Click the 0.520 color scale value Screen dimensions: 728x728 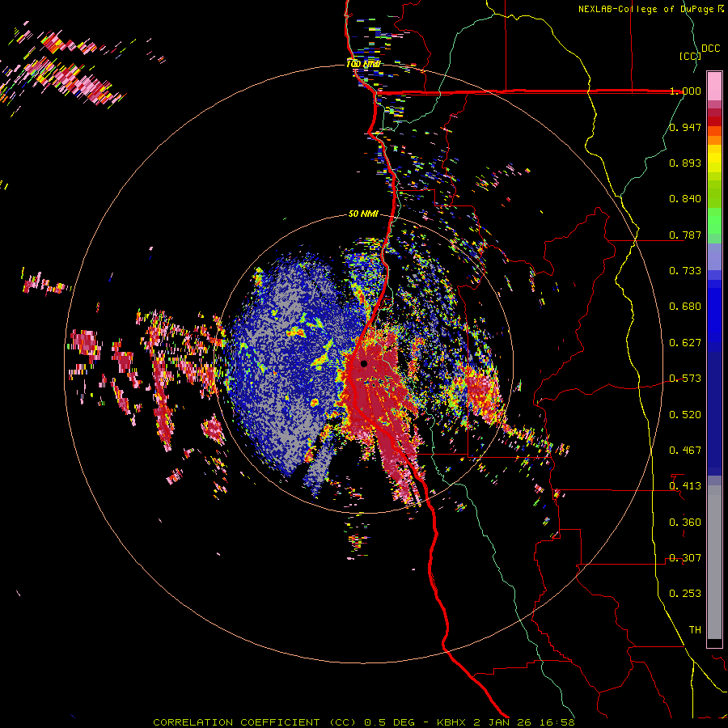coord(685,415)
